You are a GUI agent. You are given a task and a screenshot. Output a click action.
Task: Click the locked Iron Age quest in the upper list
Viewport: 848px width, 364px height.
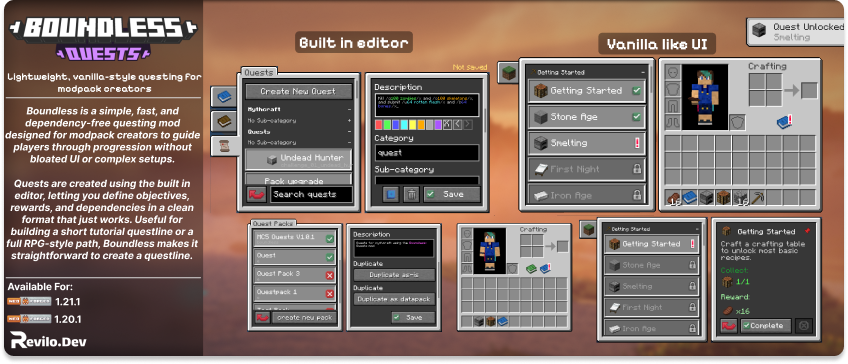(x=587, y=194)
